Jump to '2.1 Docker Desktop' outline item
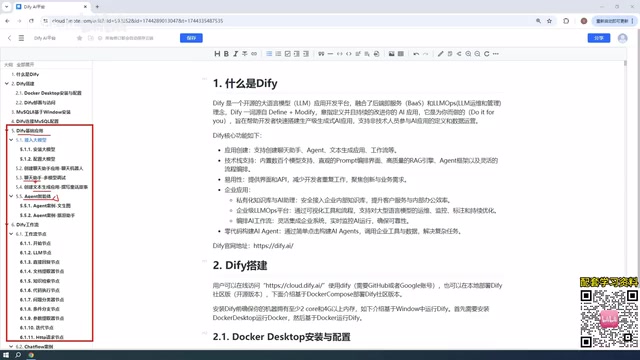 (x=49, y=93)
